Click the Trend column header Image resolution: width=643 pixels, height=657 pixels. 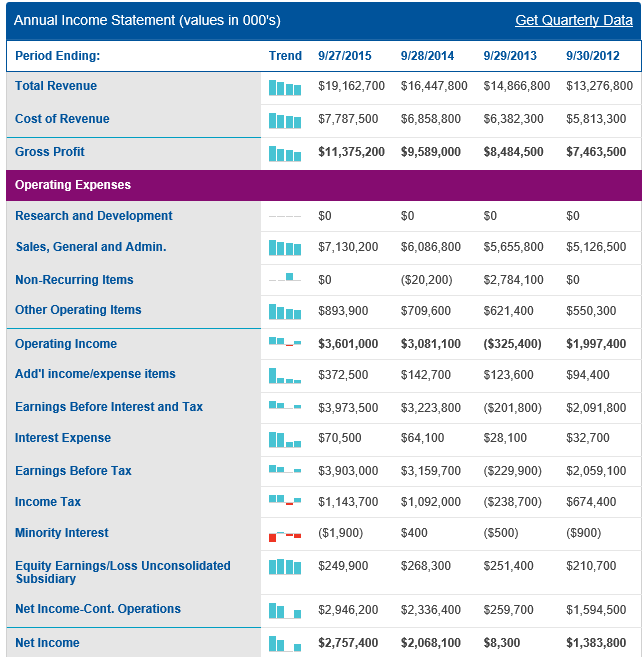click(285, 56)
